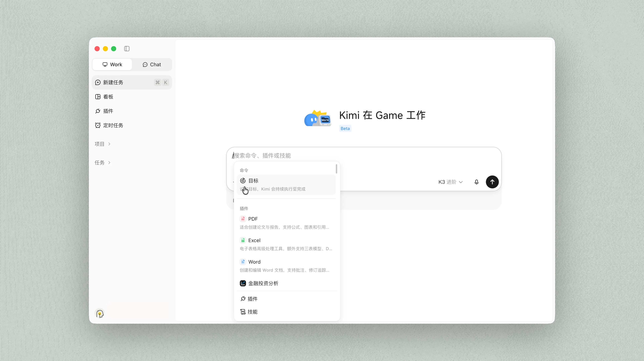644x361 pixels.
Task: Click the 命令 section heading
Action: click(244, 170)
